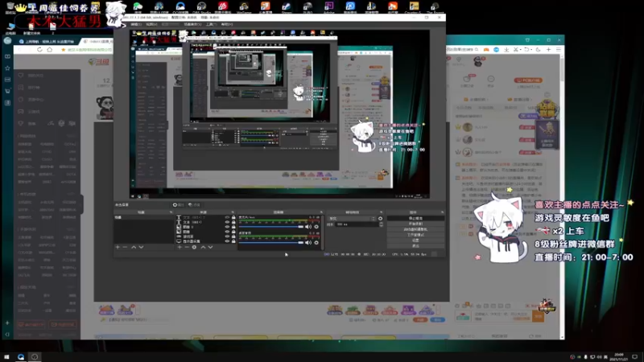This screenshot has width=644, height=362.
Task: Hide the second text (GDI+) source
Action: coord(227,222)
